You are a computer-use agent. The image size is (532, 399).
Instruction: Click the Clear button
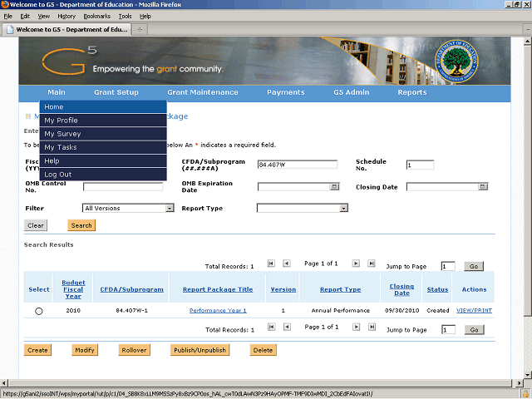36,225
